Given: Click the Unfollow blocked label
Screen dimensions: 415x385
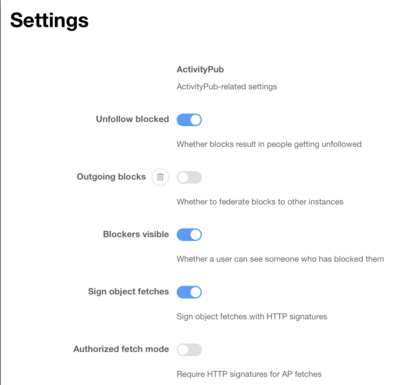Looking at the screenshot, I should coord(132,119).
